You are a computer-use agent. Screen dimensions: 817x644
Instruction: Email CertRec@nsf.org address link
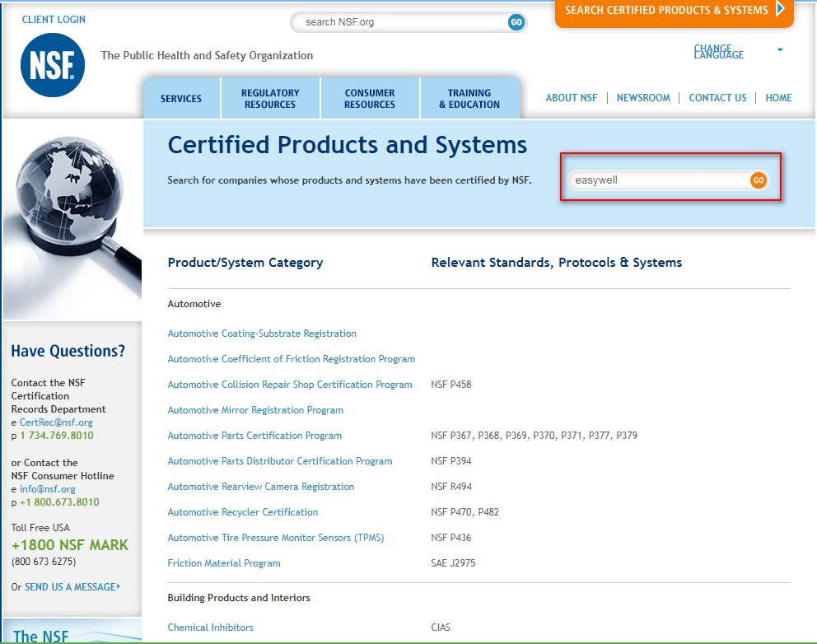click(x=56, y=422)
